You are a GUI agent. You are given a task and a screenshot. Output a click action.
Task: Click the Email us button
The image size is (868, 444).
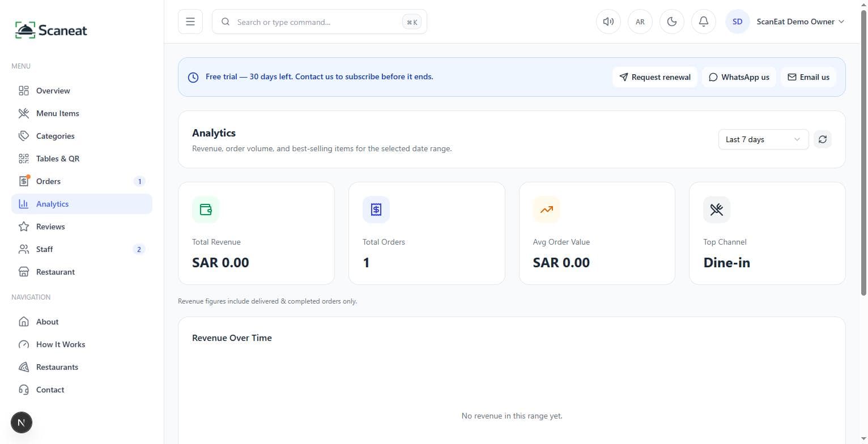[x=809, y=77]
